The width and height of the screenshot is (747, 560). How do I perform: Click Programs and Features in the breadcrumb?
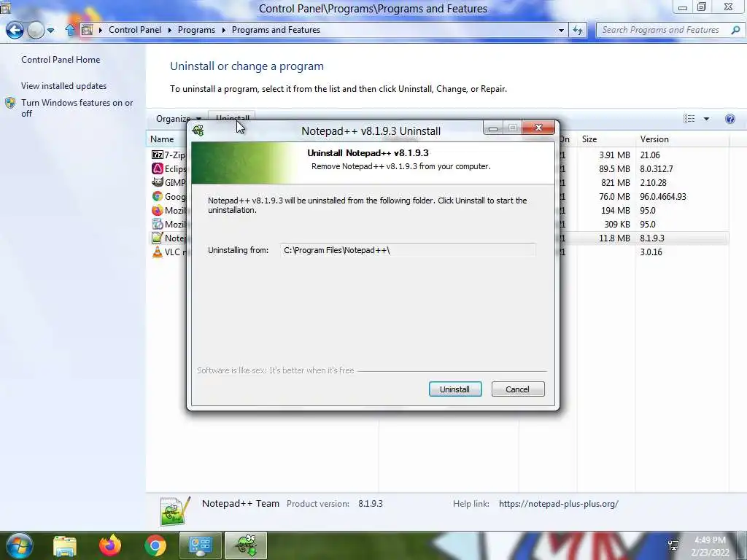coord(276,29)
